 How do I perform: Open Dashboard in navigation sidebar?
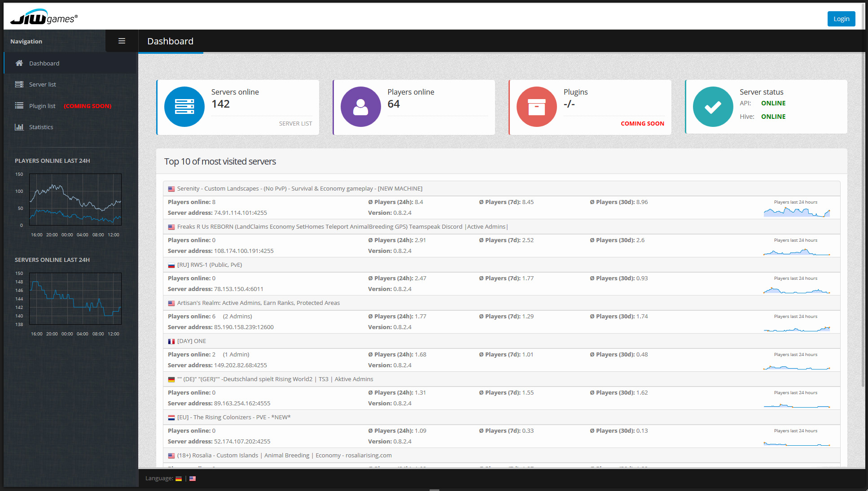[x=44, y=63]
